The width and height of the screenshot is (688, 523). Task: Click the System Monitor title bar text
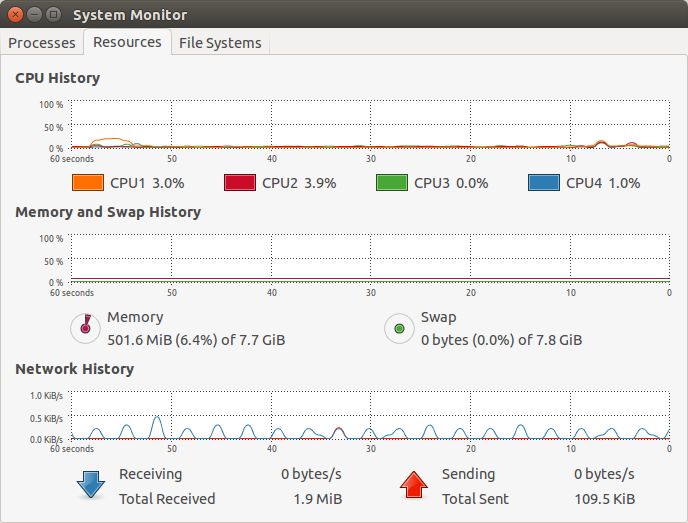130,15
